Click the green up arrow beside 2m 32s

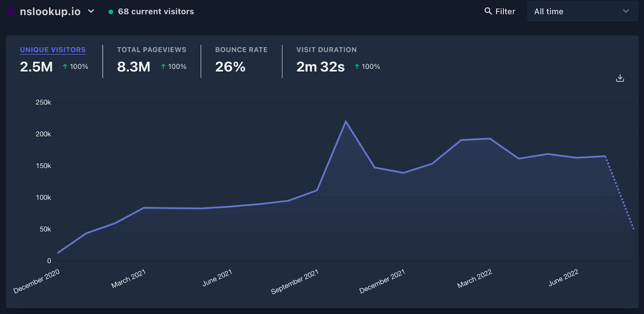point(357,66)
